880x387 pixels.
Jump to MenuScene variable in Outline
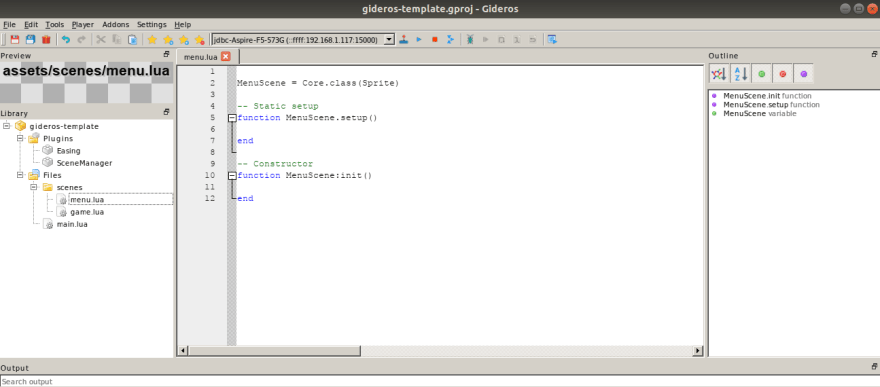(759, 113)
